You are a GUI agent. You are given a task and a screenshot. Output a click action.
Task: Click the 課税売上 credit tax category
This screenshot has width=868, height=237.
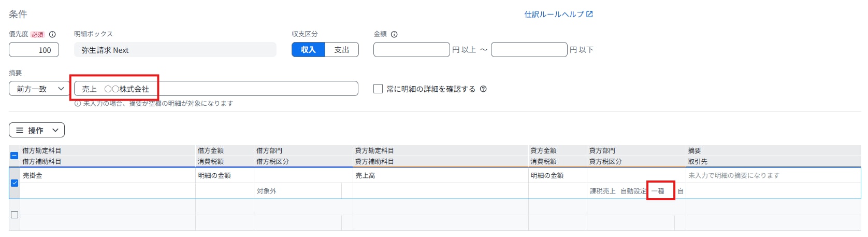[x=603, y=191]
